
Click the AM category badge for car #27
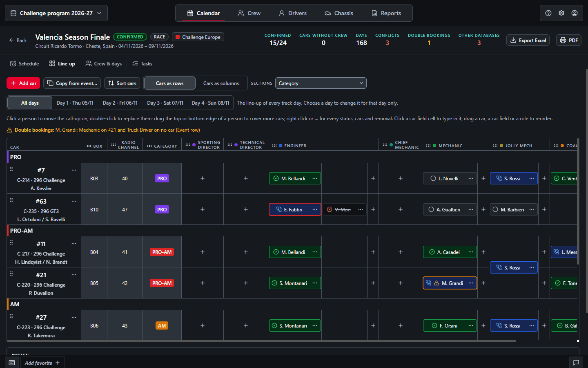pyautogui.click(x=162, y=325)
